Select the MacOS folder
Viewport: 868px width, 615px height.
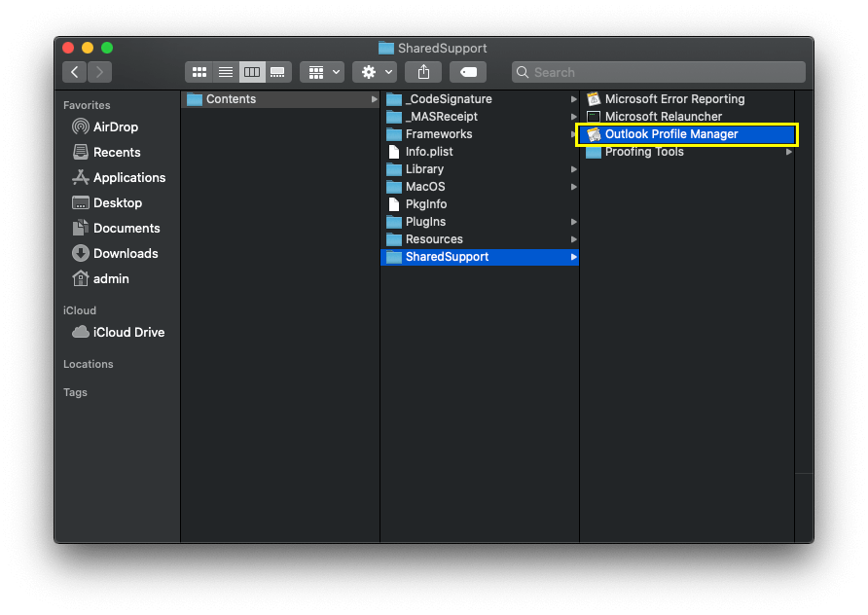[480, 187]
